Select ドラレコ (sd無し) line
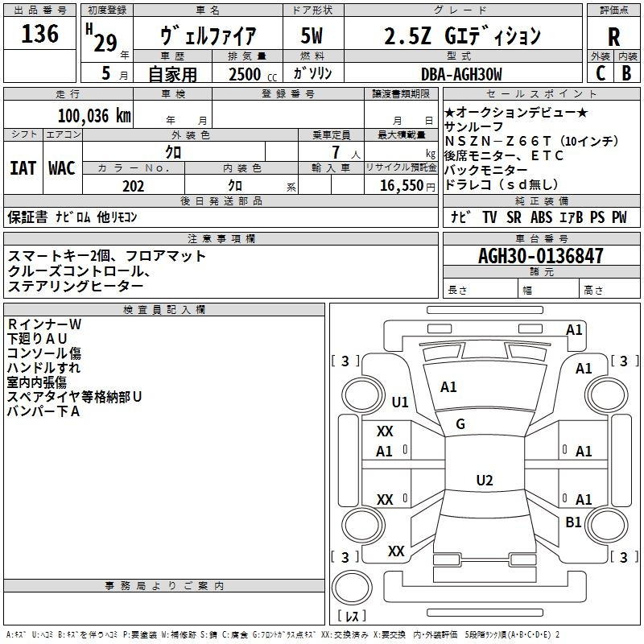The width and height of the screenshot is (644, 644). (502, 184)
